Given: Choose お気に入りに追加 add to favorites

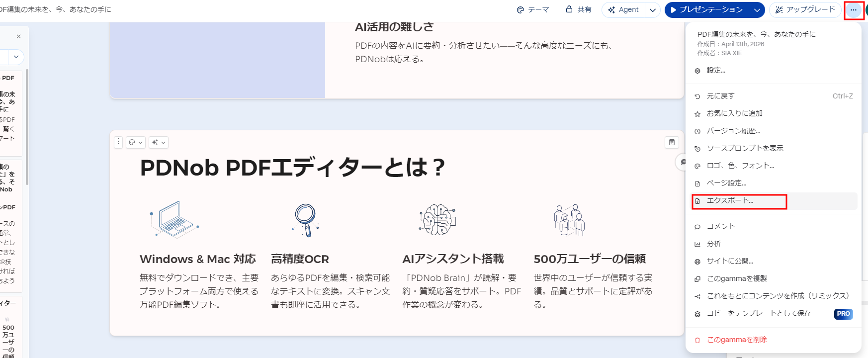Looking at the screenshot, I should [774, 113].
